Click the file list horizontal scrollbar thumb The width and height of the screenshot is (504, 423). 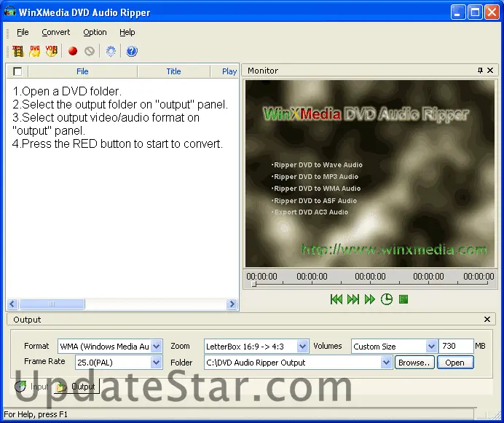point(52,304)
